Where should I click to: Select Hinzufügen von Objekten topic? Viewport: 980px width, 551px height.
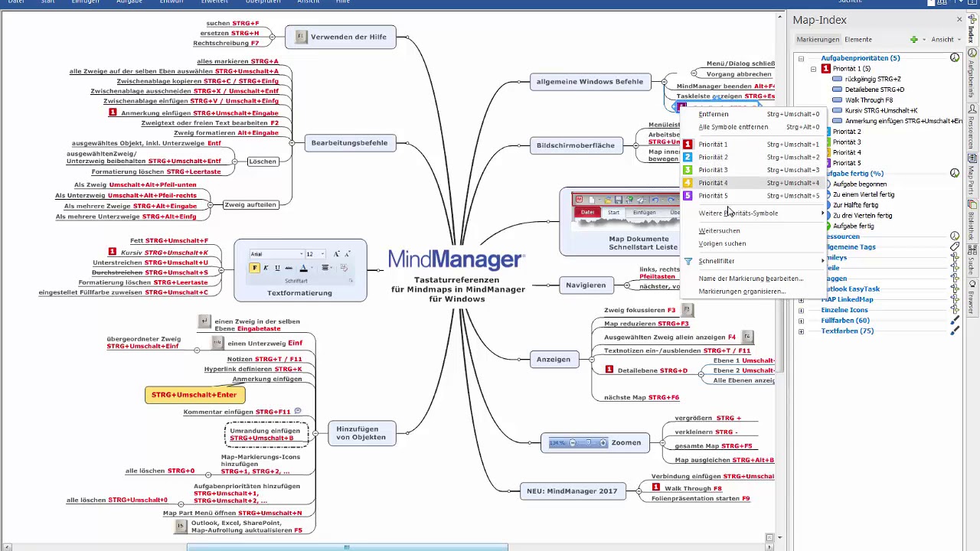click(x=361, y=433)
